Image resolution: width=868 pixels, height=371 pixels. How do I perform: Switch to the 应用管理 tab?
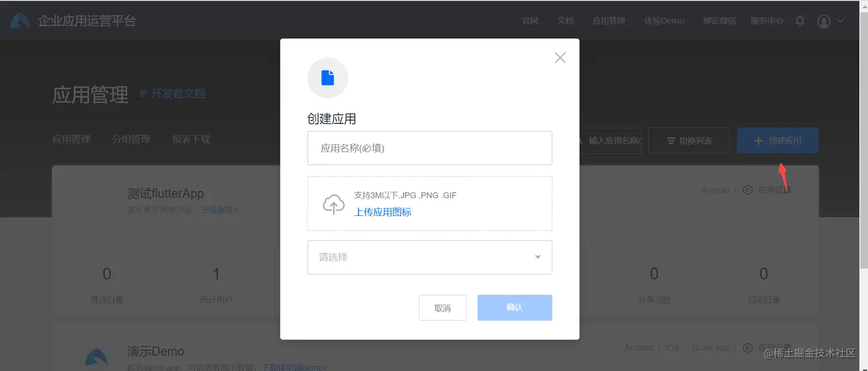(x=71, y=139)
